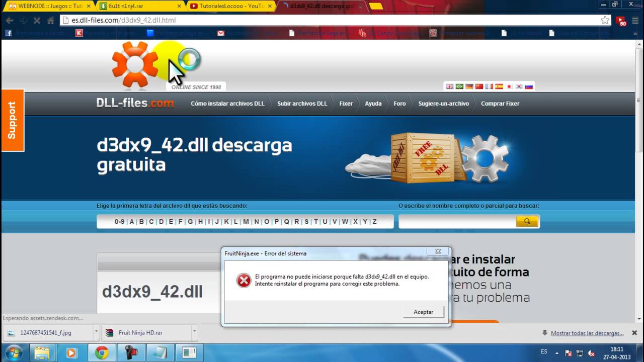Go to Chrome home page icon
Image resolution: width=644 pixels, height=362 pixels.
[50, 21]
